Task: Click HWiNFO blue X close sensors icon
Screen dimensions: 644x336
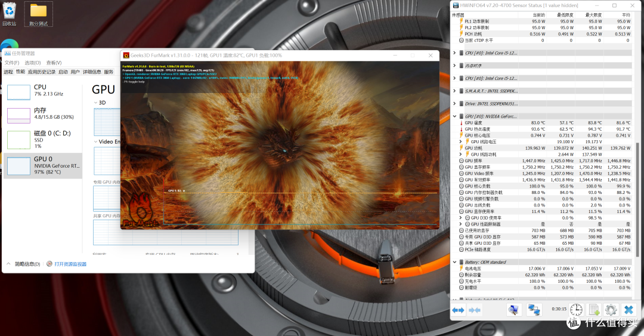Action: pos(629,310)
